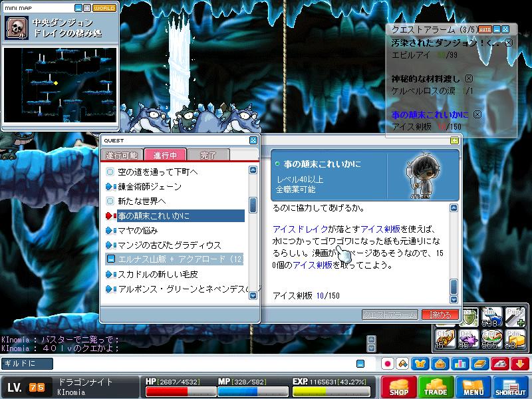Remove 神秘的な材料渡し from quest alarm

coord(469,78)
